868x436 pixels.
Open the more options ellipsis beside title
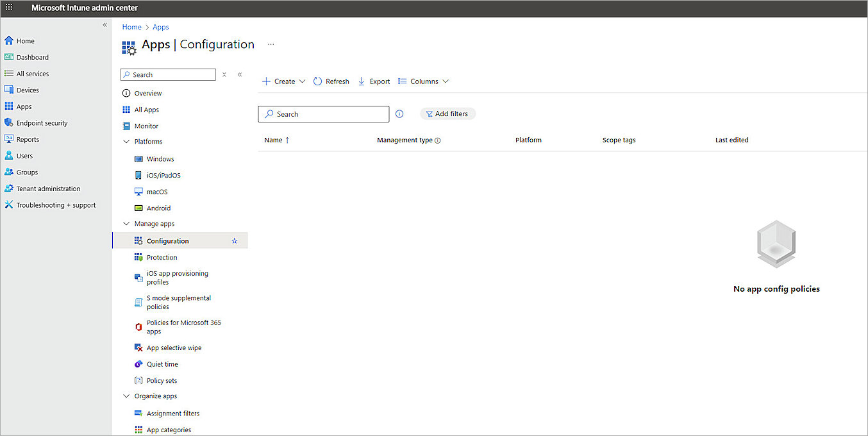click(271, 44)
